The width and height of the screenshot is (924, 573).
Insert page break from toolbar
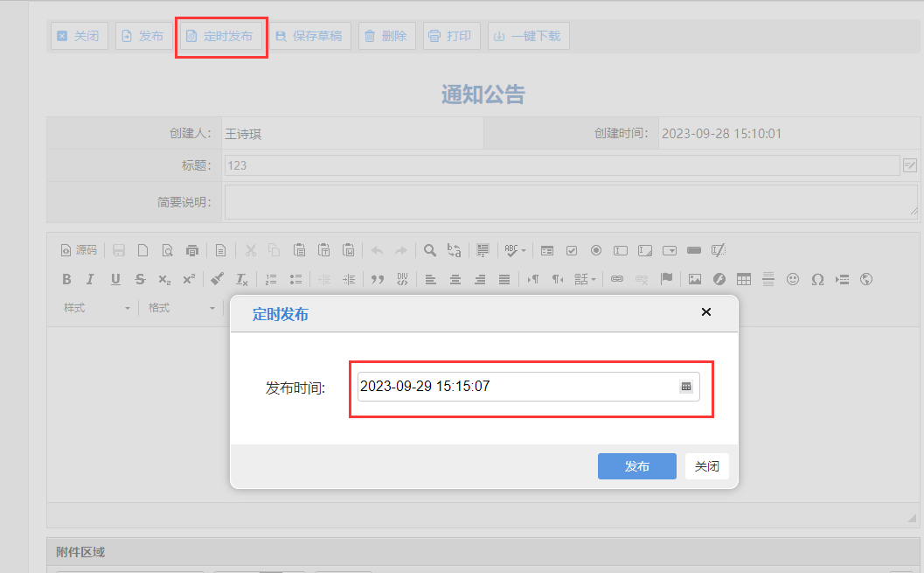click(842, 279)
